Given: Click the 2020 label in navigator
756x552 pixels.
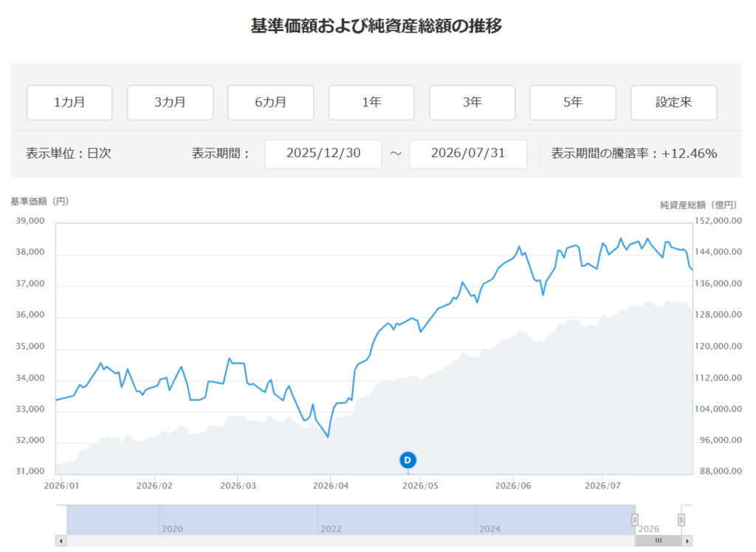Looking at the screenshot, I should pos(172,529).
